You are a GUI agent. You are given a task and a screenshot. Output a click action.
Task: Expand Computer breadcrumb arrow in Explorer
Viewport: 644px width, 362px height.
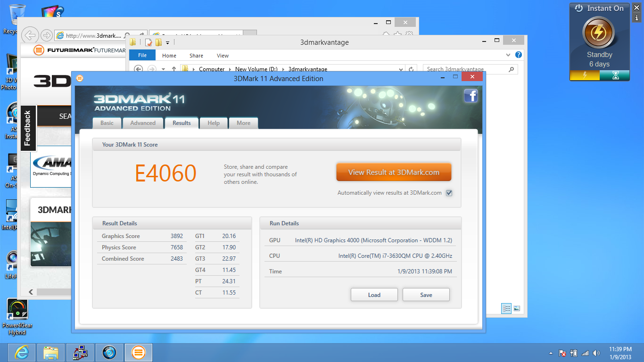pos(230,69)
